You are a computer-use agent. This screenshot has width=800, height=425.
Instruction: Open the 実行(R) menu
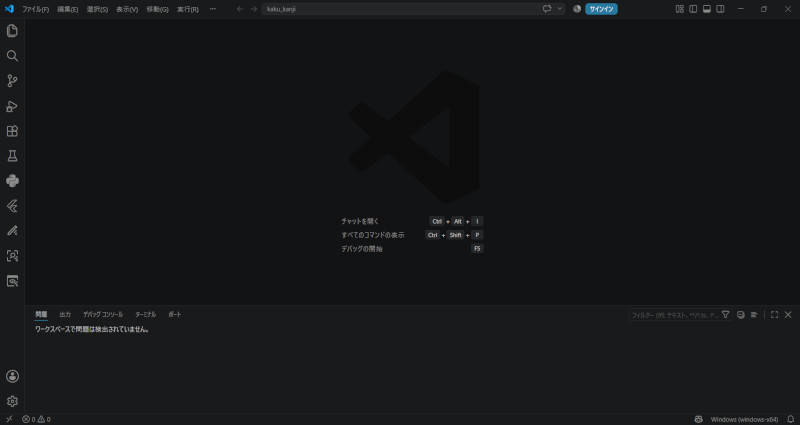pos(188,9)
